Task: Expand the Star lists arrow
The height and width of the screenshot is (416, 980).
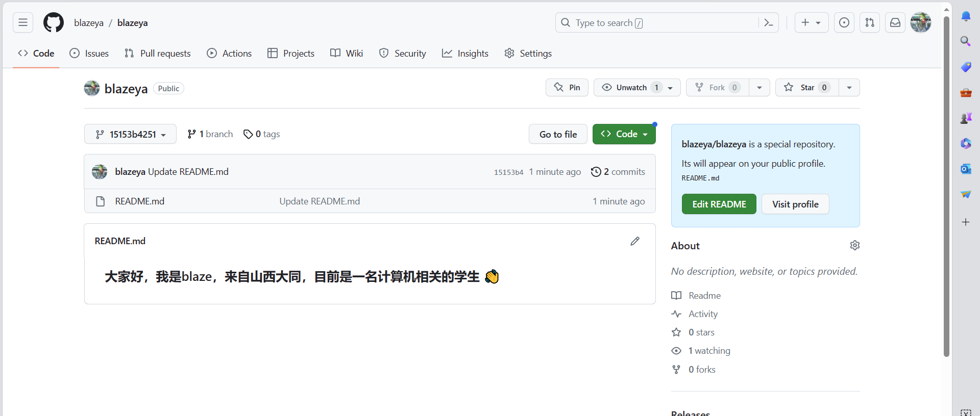Action: pos(849,88)
